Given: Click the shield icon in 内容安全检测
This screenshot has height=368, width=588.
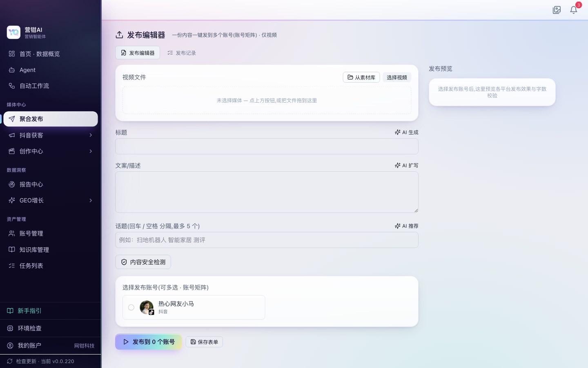Looking at the screenshot, I should pos(124,262).
